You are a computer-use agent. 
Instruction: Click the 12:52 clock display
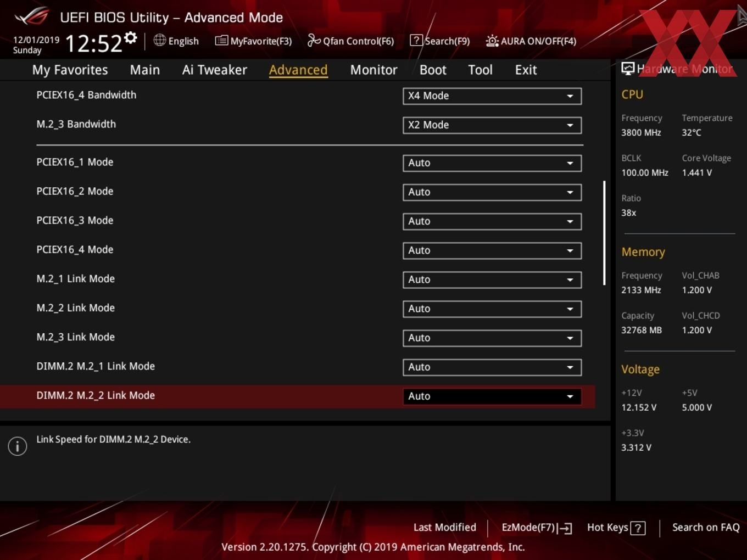93,43
